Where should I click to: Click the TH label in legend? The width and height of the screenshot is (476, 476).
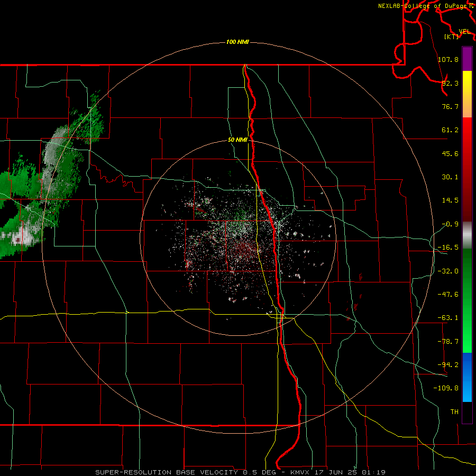click(x=454, y=411)
